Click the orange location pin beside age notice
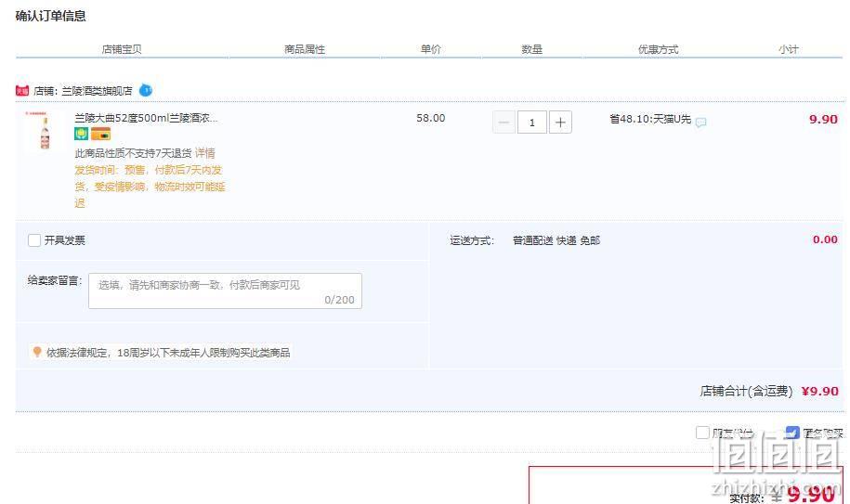Image resolution: width=850 pixels, height=504 pixels. [x=37, y=352]
